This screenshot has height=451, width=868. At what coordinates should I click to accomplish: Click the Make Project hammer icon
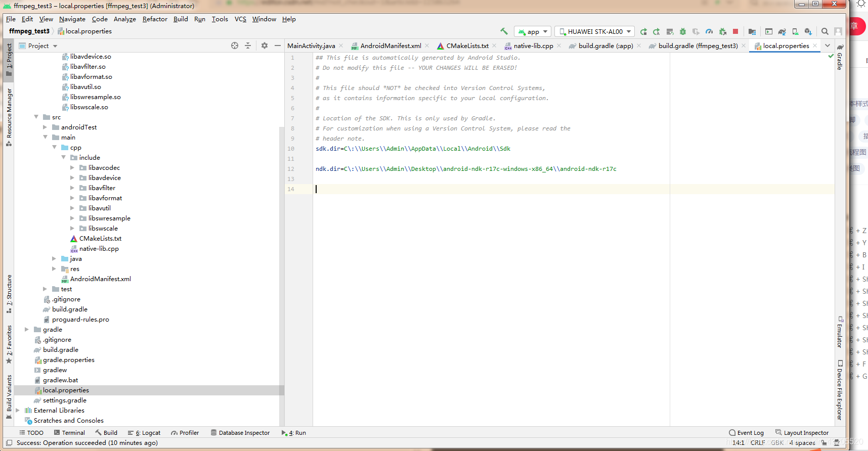(504, 31)
